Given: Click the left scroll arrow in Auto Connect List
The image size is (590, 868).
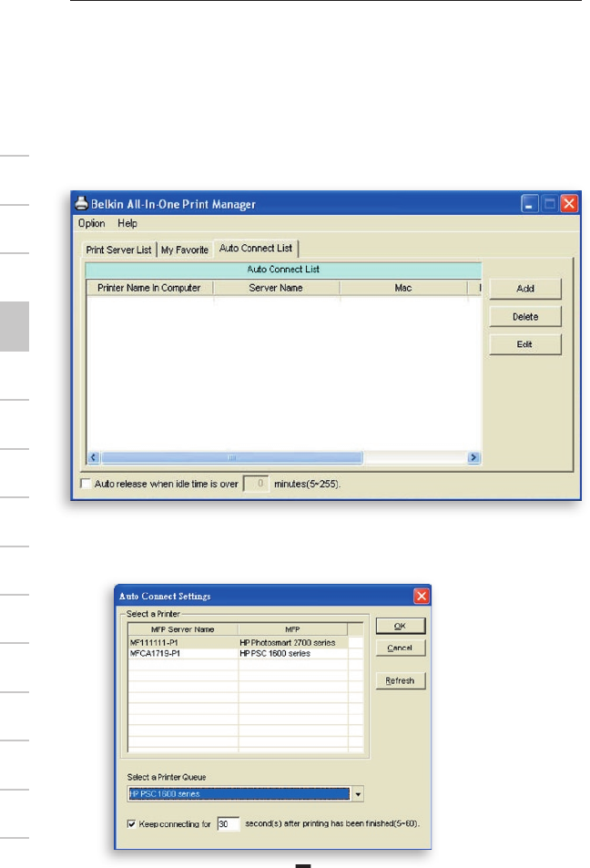Looking at the screenshot, I should [93, 457].
